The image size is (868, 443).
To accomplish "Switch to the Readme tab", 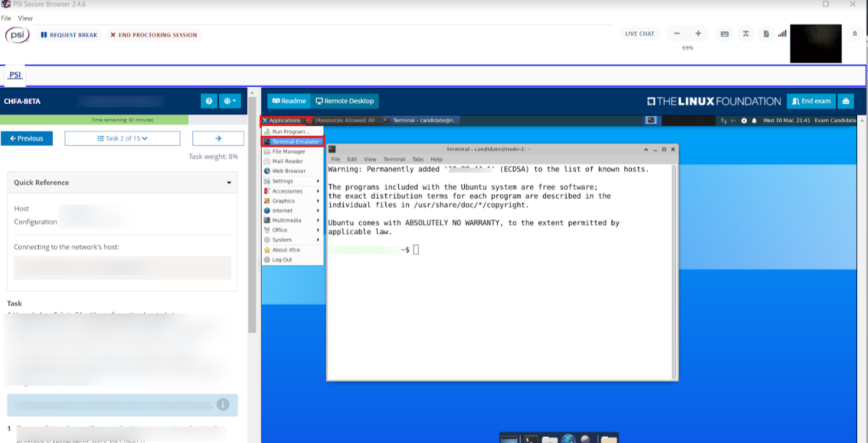I will click(x=289, y=101).
